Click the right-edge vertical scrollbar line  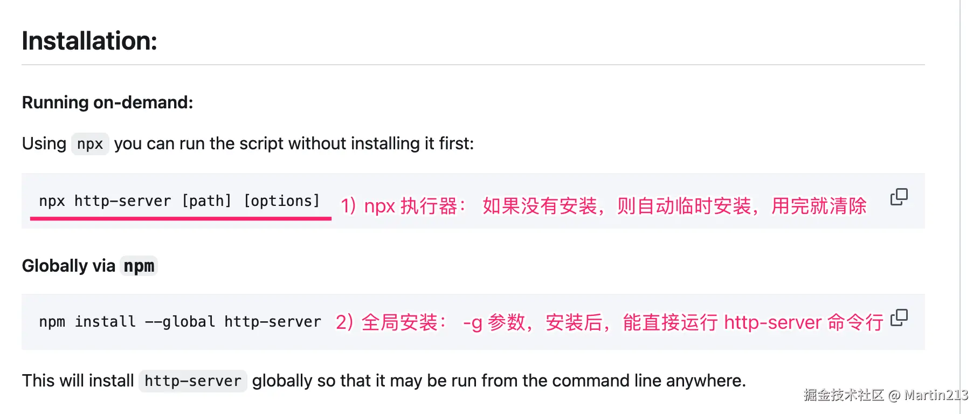coord(960,207)
